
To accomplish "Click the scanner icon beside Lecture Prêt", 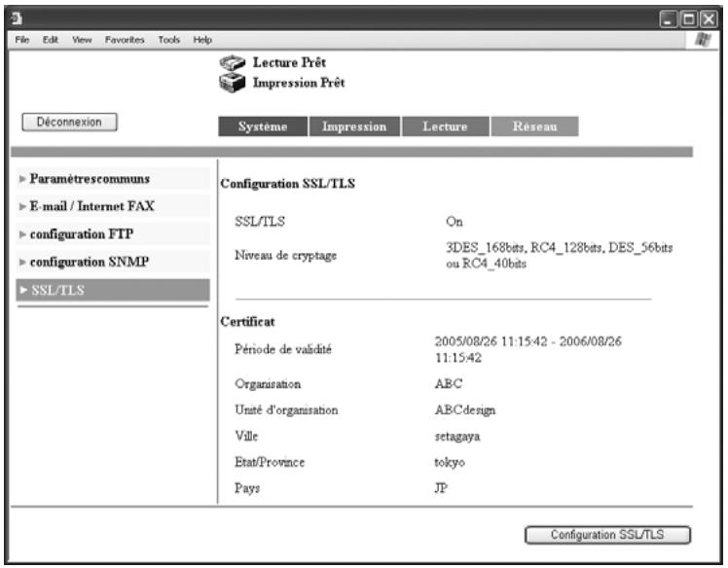I will pyautogui.click(x=232, y=62).
